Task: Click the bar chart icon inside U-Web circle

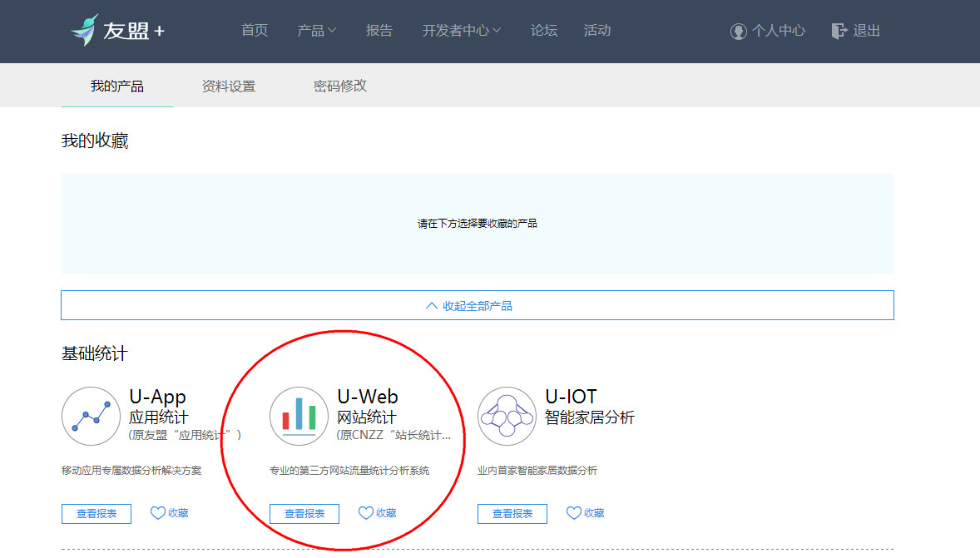Action: [x=299, y=416]
